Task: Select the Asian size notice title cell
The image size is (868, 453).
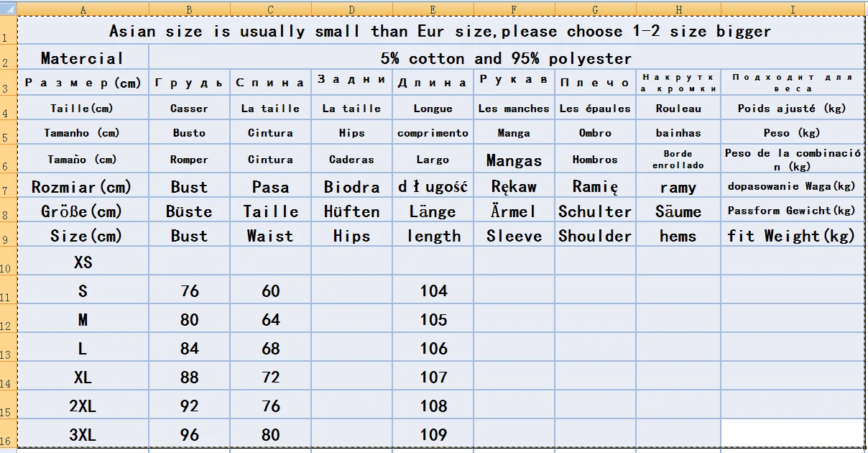Action: pyautogui.click(x=440, y=32)
